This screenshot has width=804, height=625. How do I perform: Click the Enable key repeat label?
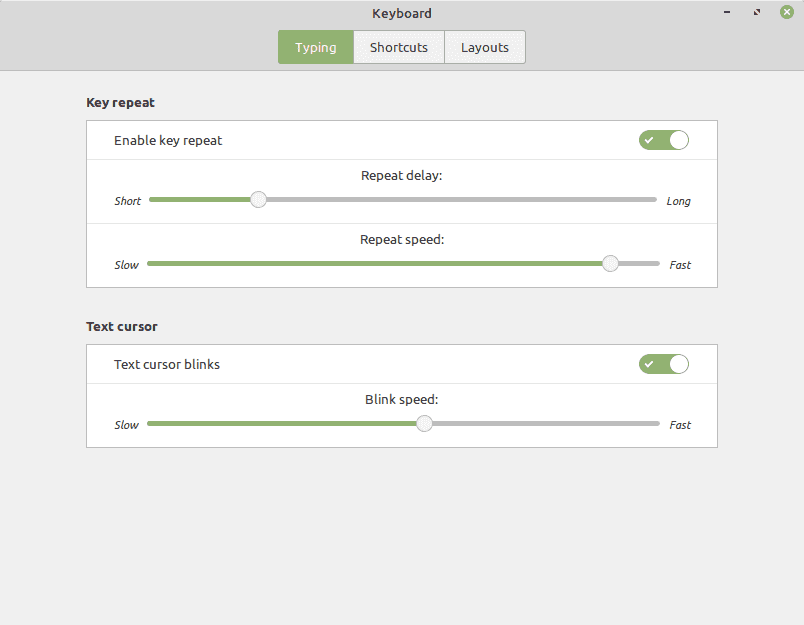click(x=168, y=140)
